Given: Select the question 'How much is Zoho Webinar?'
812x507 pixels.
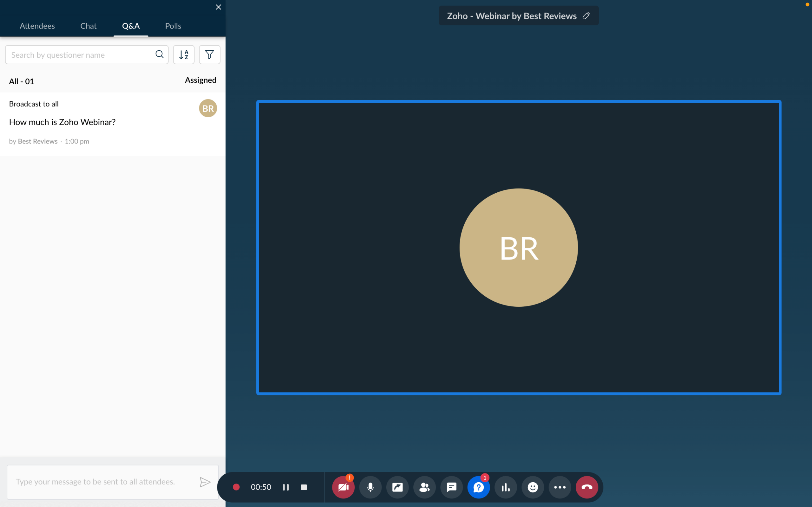Looking at the screenshot, I should pos(62,122).
